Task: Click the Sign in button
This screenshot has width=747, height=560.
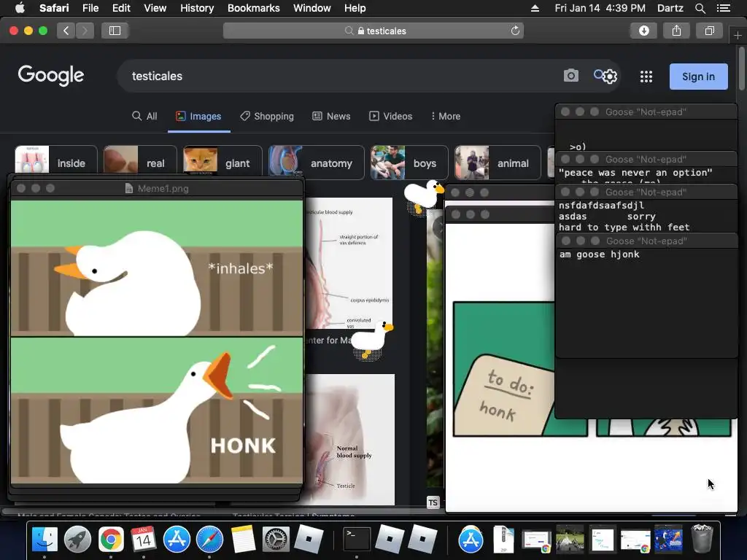Action: [x=698, y=77]
